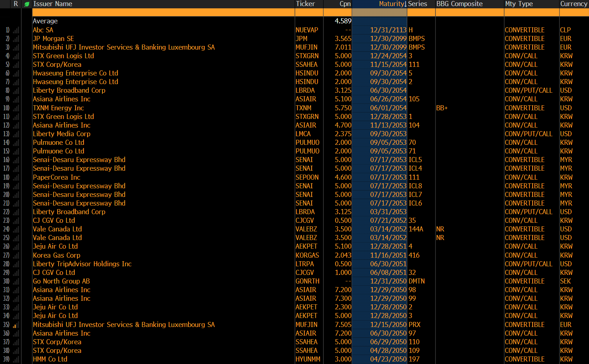Image resolution: width=589 pixels, height=364 pixels.
Task: Click chart icon in row 13 Liberty Media
Action: click(16, 134)
